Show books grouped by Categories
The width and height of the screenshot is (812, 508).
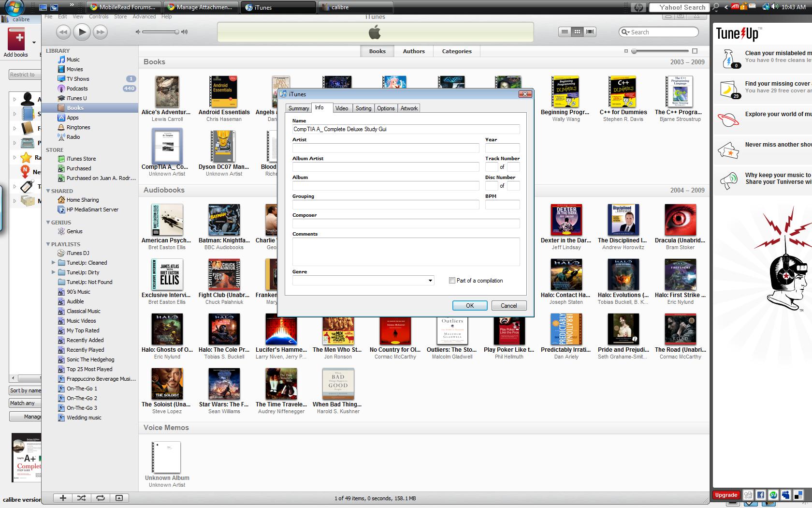tap(457, 51)
